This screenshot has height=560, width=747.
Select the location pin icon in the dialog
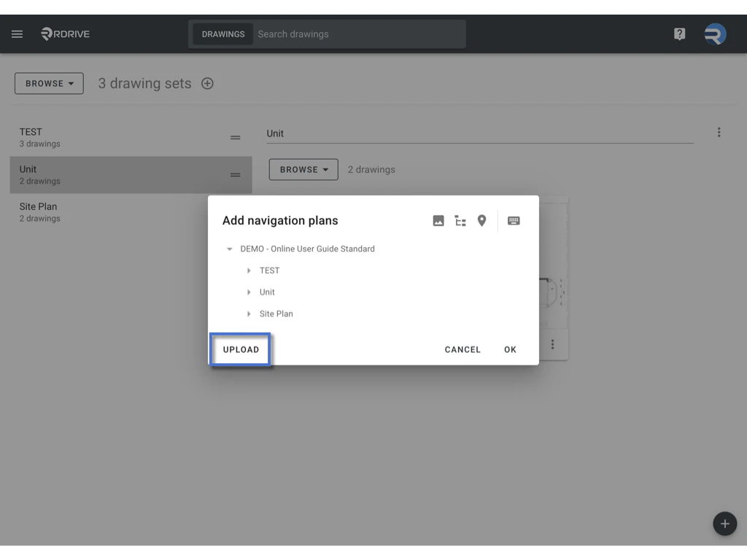tap(482, 220)
